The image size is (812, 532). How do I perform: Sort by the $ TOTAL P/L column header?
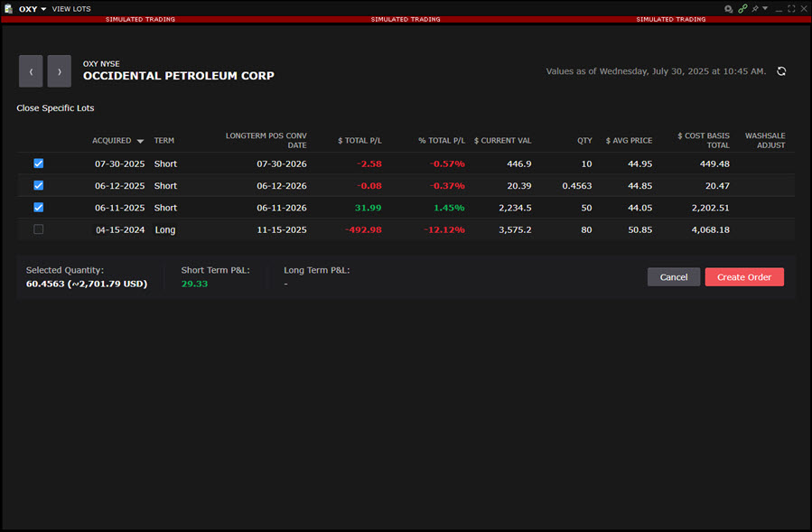tap(359, 140)
